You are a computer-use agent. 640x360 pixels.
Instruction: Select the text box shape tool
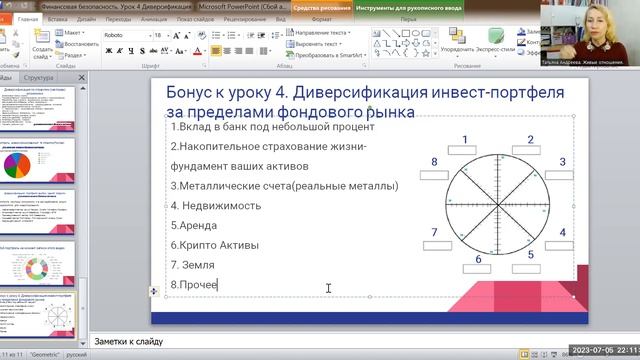(376, 33)
